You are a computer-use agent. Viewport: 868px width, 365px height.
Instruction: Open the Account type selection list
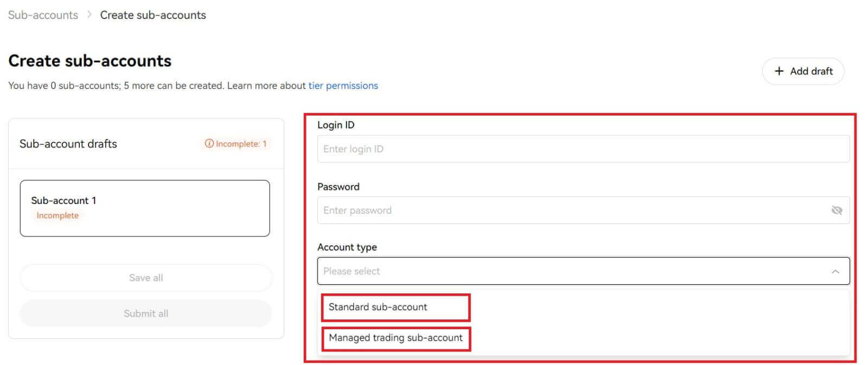coord(583,271)
